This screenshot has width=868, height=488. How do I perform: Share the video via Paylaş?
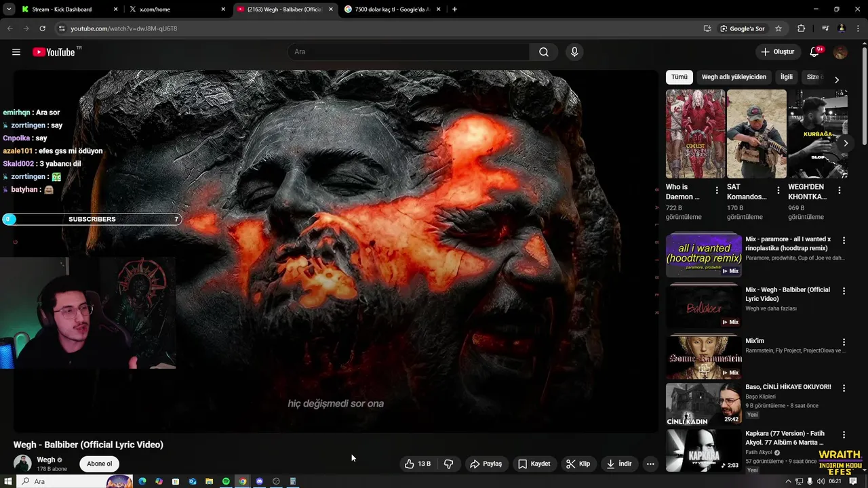coord(486,464)
